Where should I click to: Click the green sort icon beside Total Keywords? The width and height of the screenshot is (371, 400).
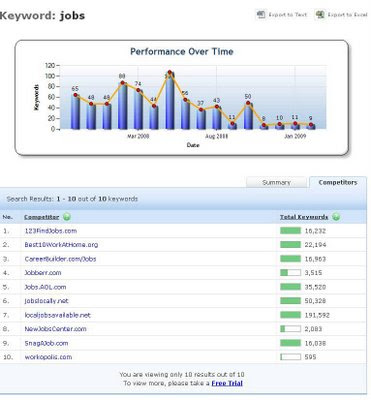click(336, 217)
